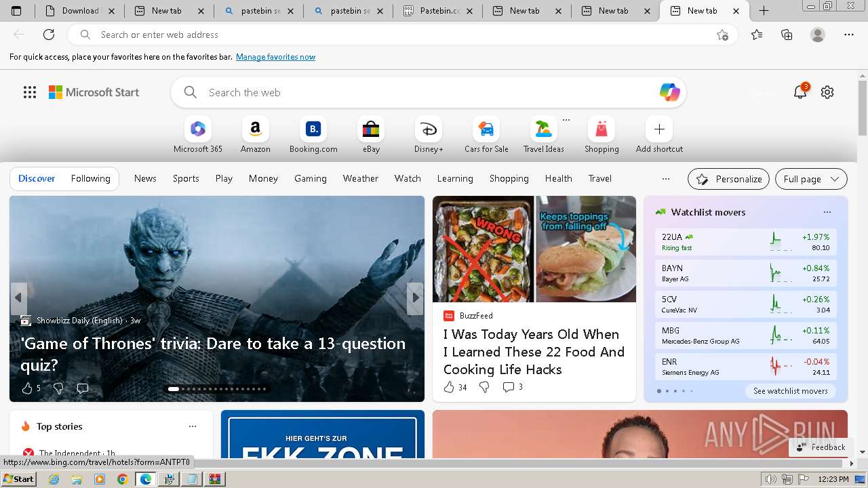Expand the Full page layout dropdown
The image size is (868, 488).
point(811,179)
